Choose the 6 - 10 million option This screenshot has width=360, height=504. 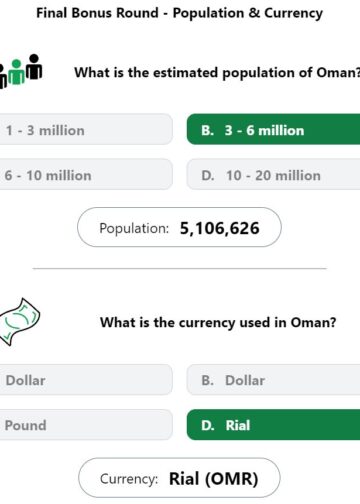point(86,175)
